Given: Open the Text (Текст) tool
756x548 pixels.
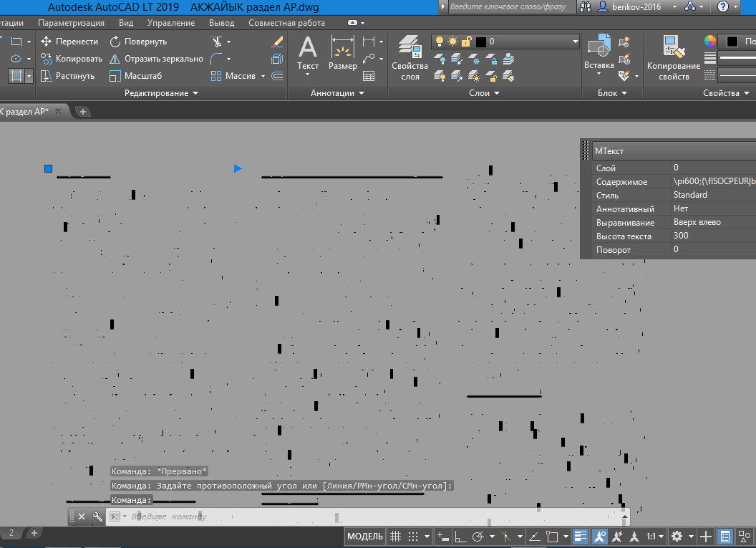Looking at the screenshot, I should tap(308, 54).
